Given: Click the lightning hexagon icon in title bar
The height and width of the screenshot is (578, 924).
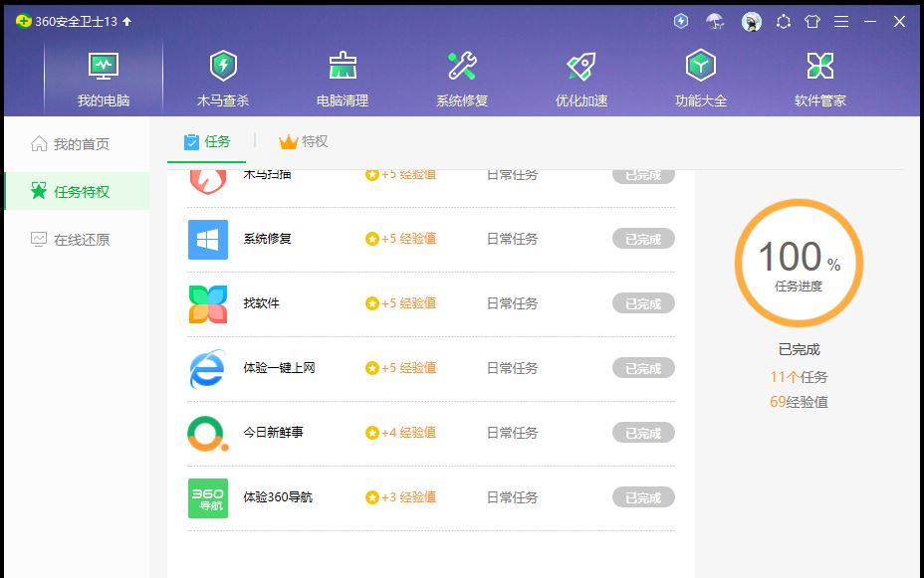Looking at the screenshot, I should [x=681, y=21].
